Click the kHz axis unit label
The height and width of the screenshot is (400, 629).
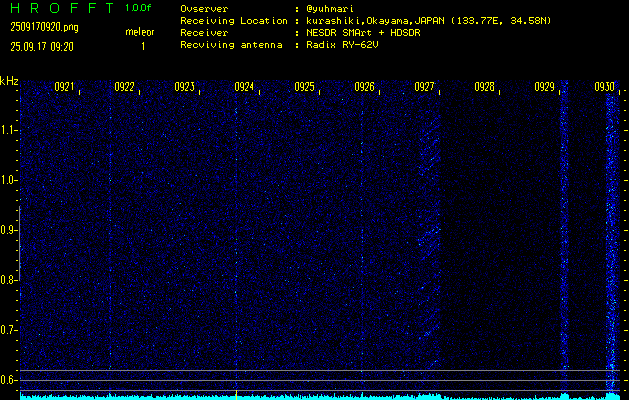(9, 81)
